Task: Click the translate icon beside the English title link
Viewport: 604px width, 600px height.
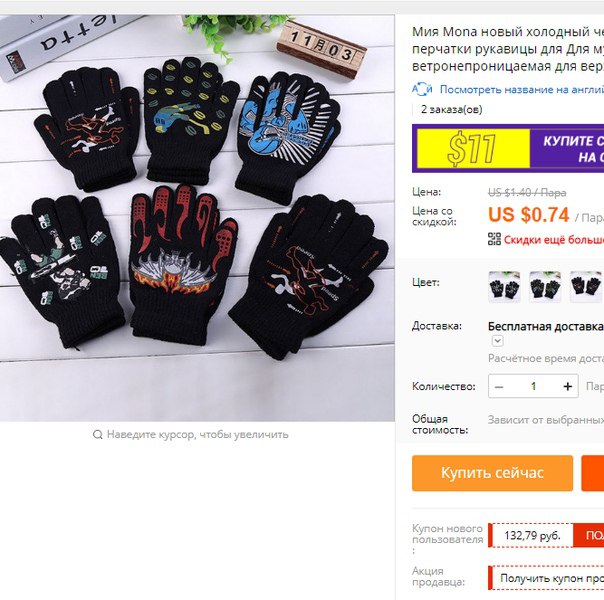Action: point(422,89)
